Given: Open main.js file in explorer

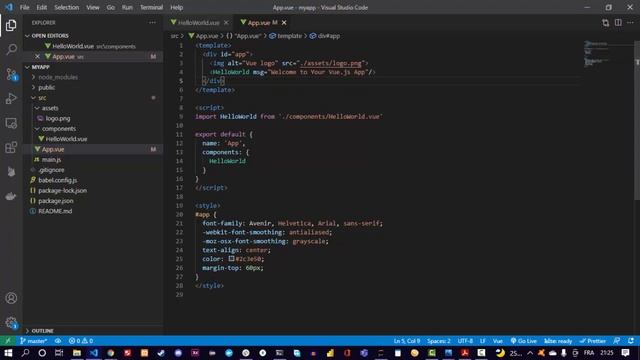Looking at the screenshot, I should tap(51, 160).
